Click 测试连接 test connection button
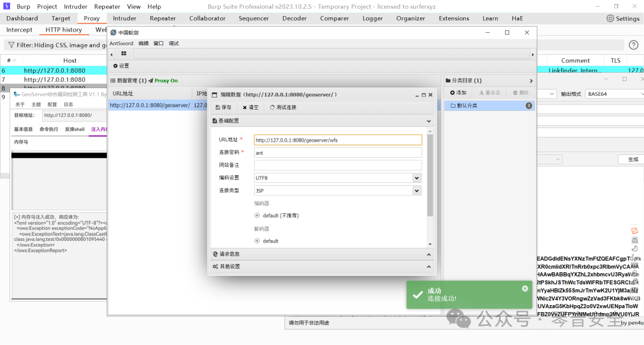 point(283,107)
